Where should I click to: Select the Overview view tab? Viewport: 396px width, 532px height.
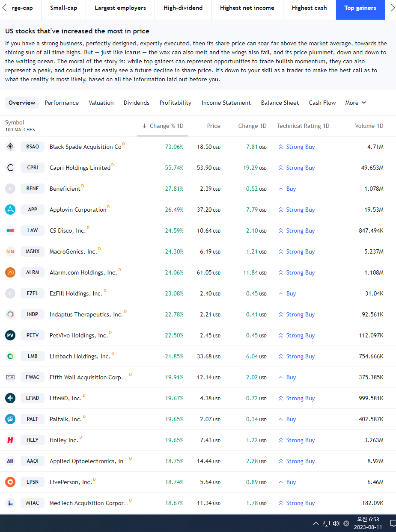click(22, 103)
